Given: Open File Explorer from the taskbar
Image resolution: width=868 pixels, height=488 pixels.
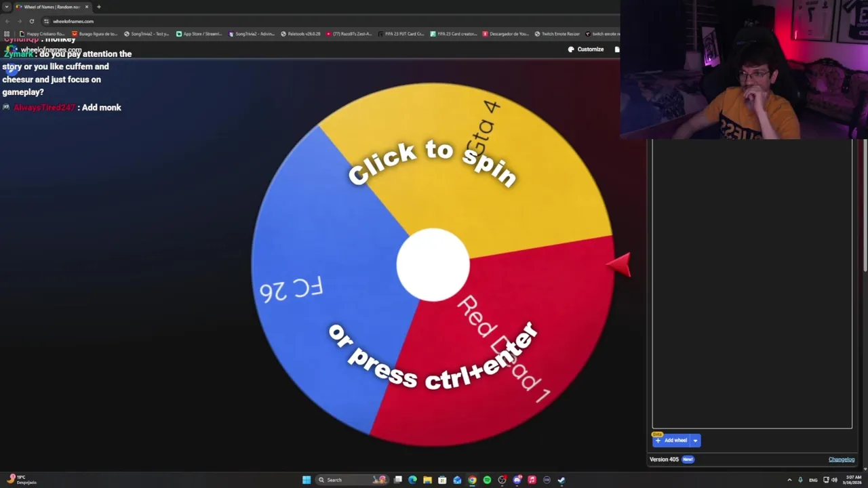Looking at the screenshot, I should pyautogui.click(x=427, y=480).
